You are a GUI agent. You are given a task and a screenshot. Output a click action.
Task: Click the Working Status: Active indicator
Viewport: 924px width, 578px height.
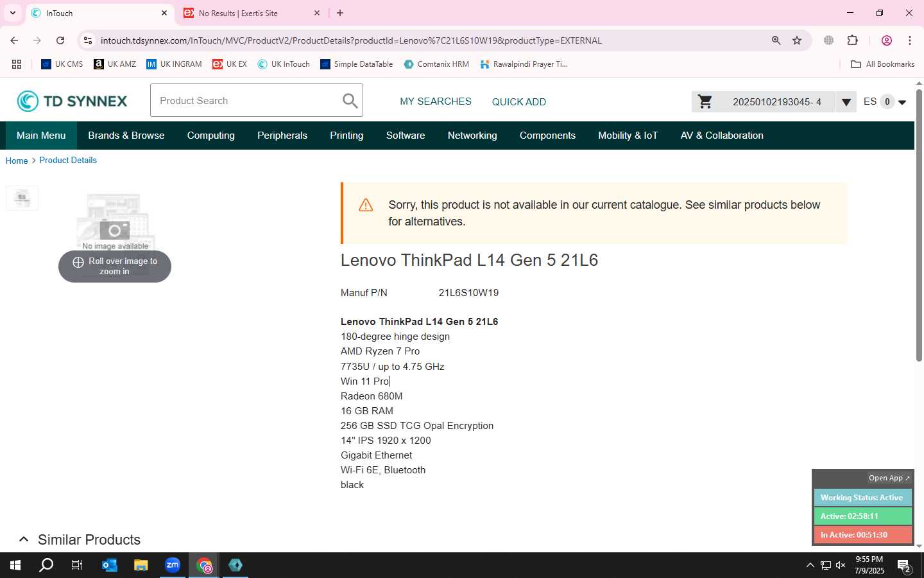coord(862,498)
